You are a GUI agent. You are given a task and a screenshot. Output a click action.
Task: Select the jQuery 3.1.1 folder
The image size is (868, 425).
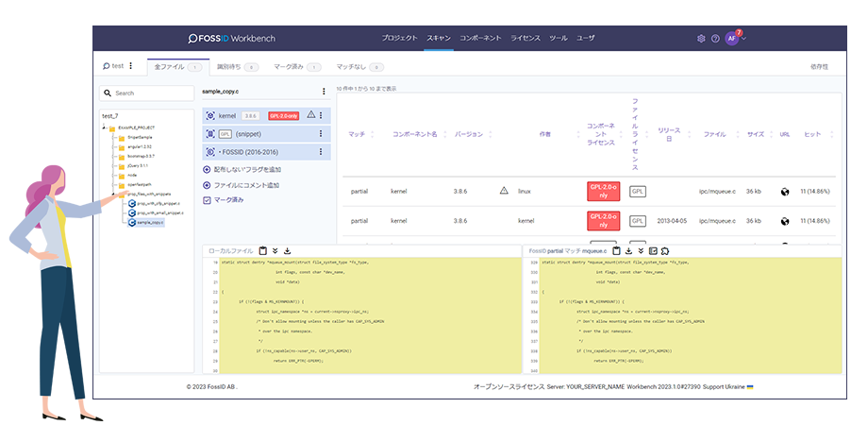(138, 165)
